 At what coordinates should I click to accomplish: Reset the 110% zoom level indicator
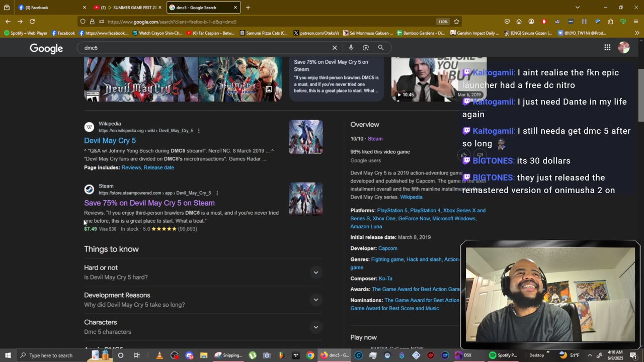coord(443,22)
